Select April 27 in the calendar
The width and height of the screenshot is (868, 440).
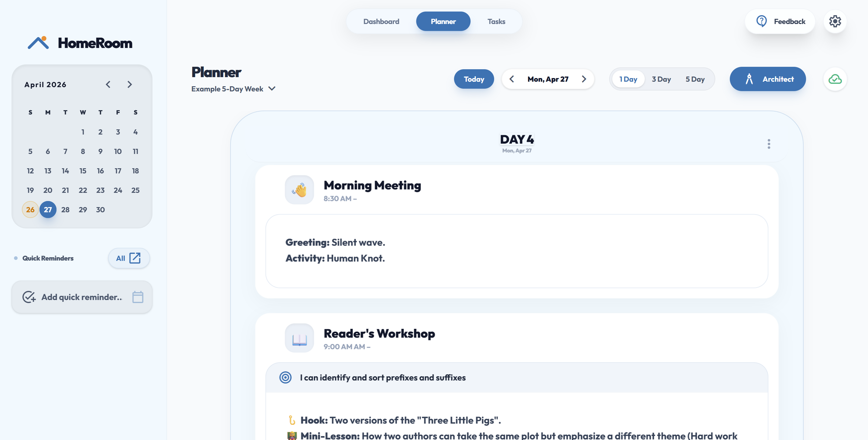coord(48,210)
